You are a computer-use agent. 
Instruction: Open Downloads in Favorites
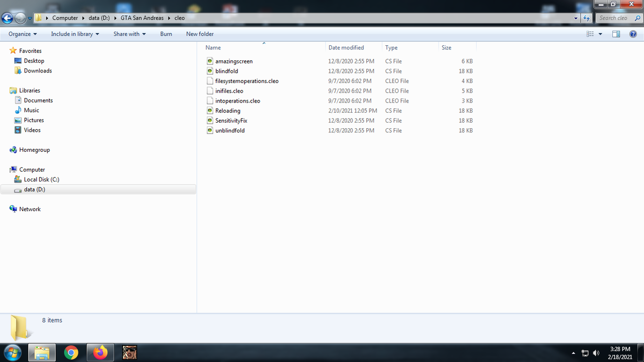38,71
